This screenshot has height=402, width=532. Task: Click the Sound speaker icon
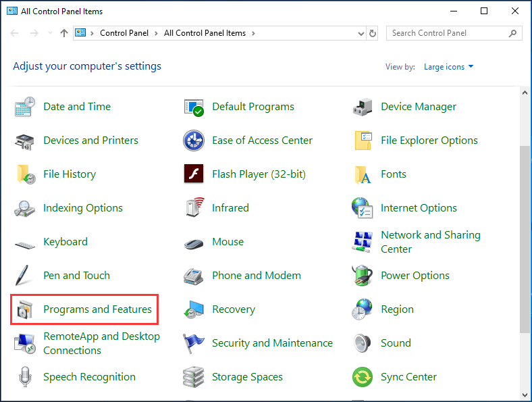click(363, 343)
